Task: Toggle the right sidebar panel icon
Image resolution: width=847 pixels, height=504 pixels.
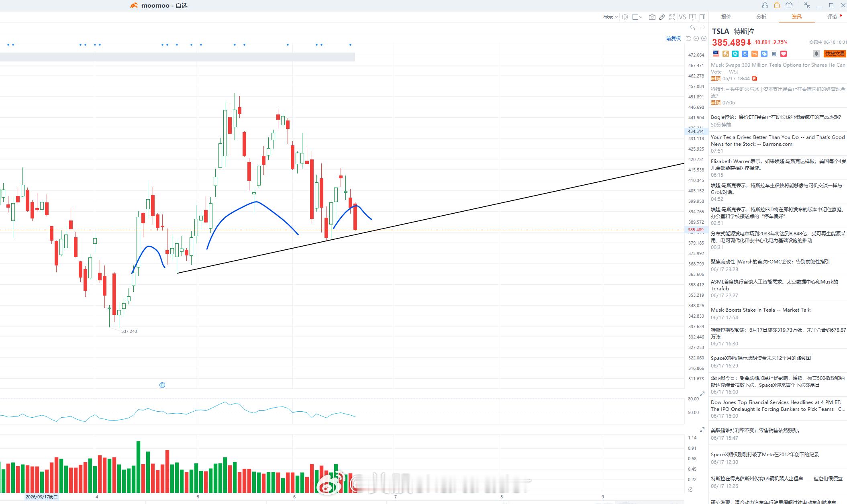Action: [702, 17]
